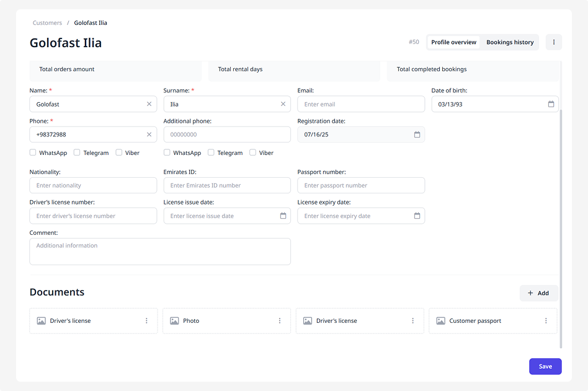
Task: Open the License issue date calendar icon
Action: pyautogui.click(x=283, y=216)
